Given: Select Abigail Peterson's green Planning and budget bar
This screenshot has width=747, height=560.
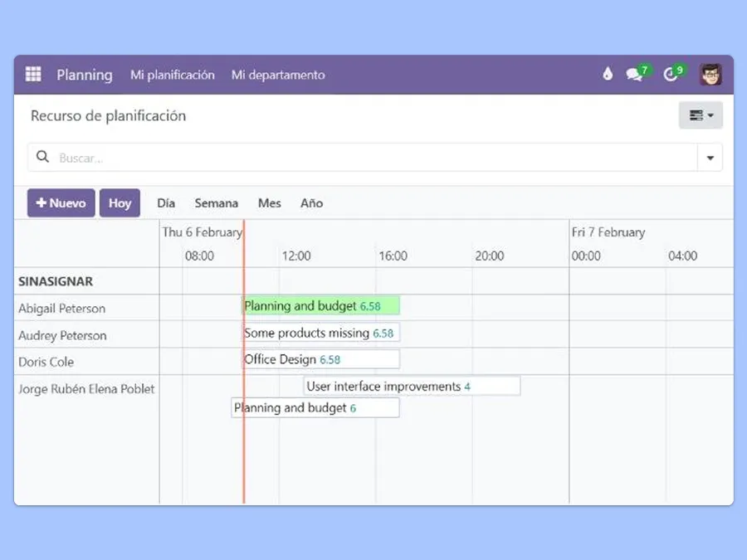Looking at the screenshot, I should pos(320,305).
